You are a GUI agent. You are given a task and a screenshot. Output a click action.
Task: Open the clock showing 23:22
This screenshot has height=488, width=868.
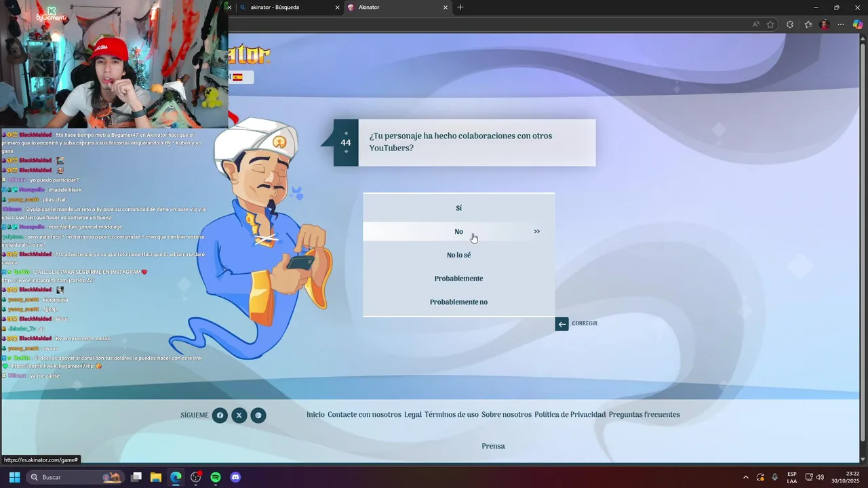click(846, 477)
